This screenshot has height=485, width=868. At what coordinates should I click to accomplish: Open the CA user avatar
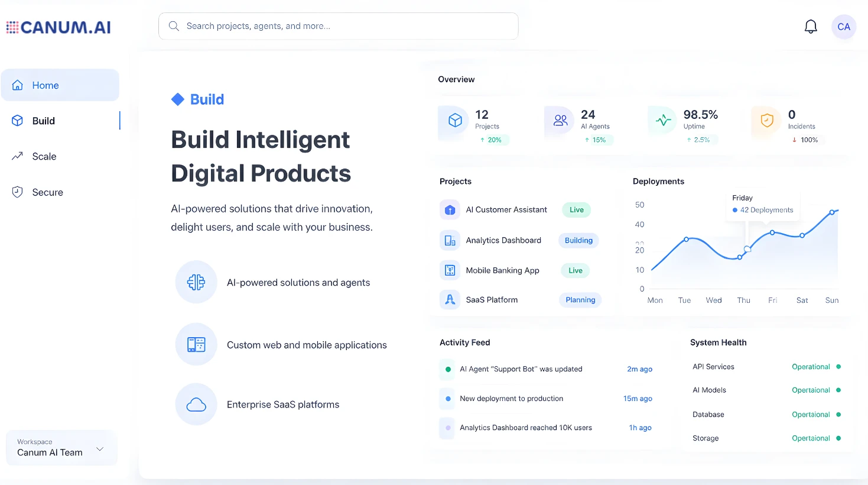click(x=843, y=27)
